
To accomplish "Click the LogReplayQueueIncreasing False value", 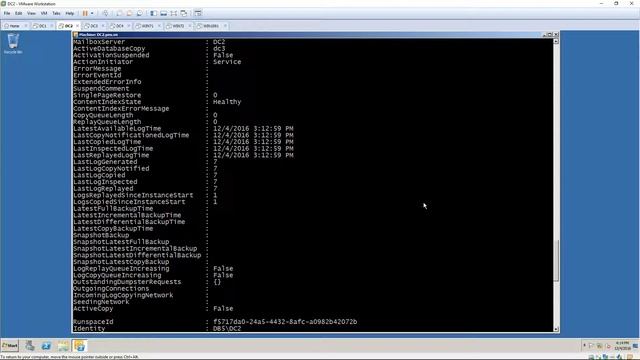I will (x=223, y=269).
